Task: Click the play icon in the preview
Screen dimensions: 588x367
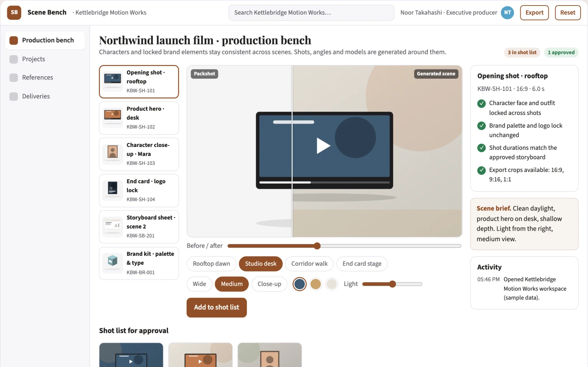Action: pos(323,145)
